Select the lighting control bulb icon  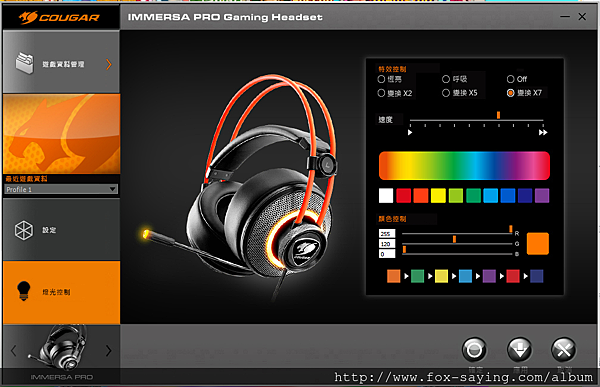24,291
